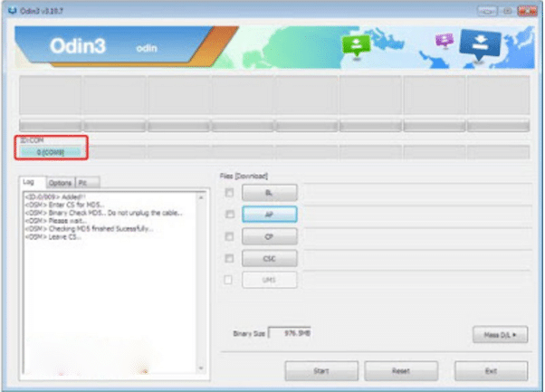545x392 pixels.
Task: Click the ID:COM label
Action: (32, 140)
